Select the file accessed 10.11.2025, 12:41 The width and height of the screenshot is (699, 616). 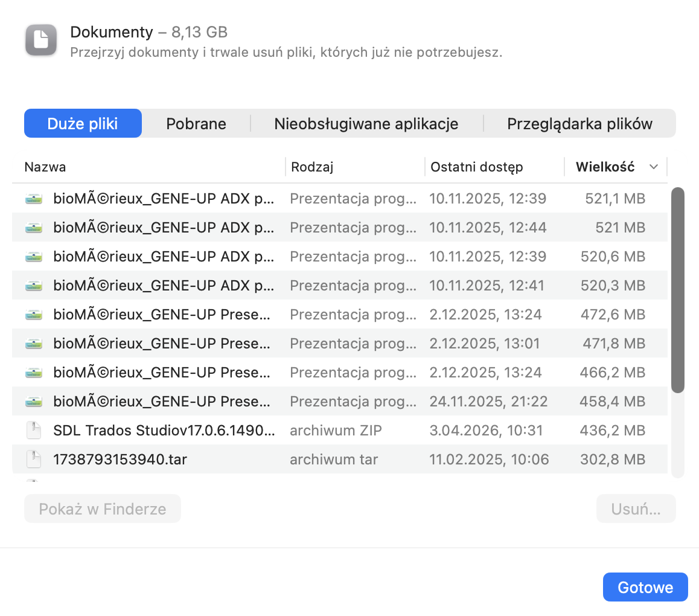coord(340,286)
